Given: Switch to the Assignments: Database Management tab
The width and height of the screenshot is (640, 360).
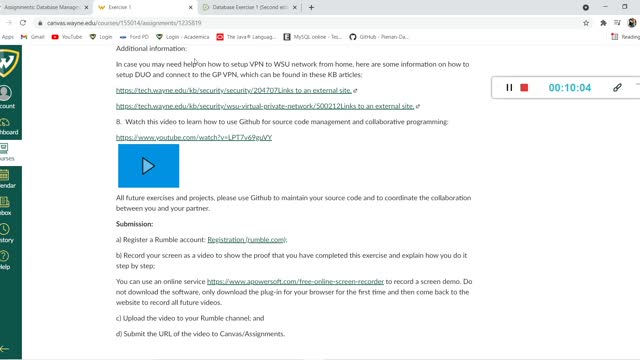Looking at the screenshot, I should pyautogui.click(x=41, y=7).
